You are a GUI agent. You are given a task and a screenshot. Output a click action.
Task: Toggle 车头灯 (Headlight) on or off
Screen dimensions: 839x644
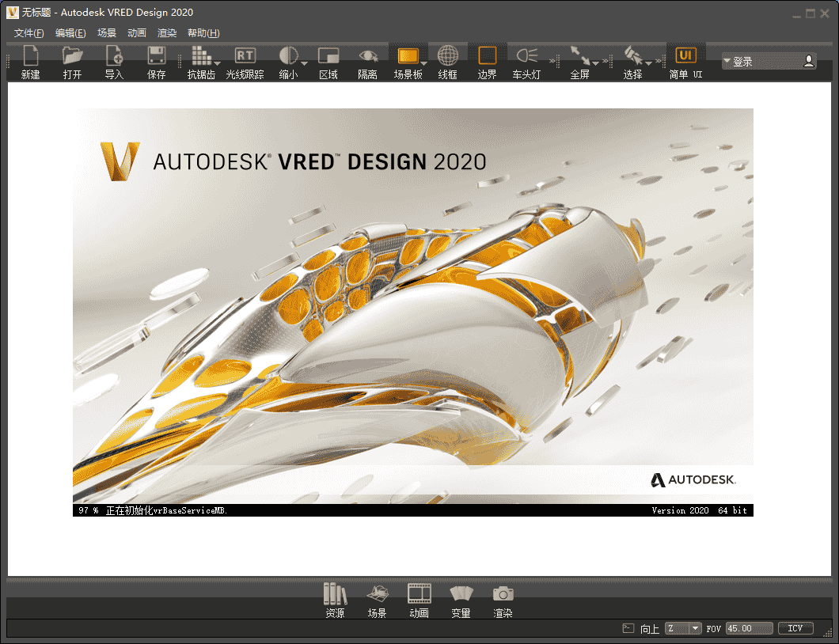click(x=526, y=56)
